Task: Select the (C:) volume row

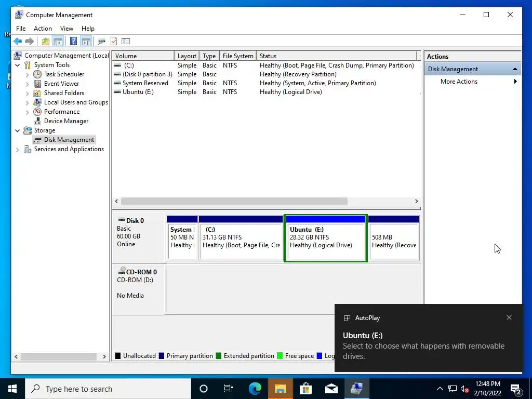Action: pos(266,65)
